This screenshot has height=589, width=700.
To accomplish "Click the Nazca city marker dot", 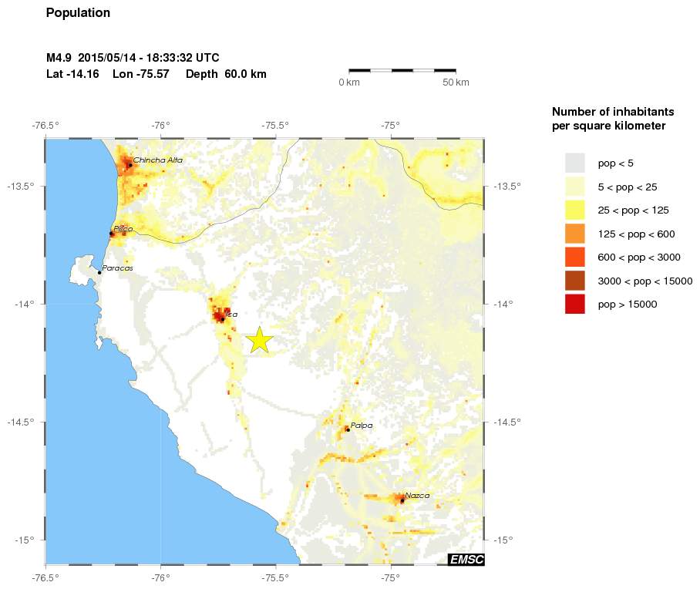I will 402,500.
